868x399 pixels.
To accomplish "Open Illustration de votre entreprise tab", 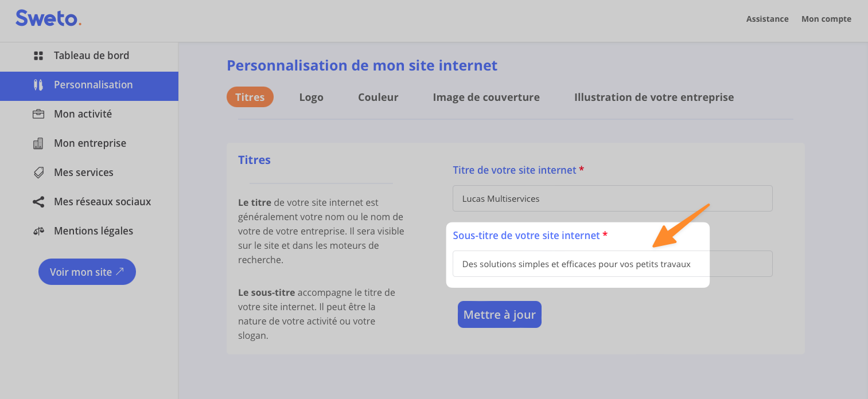I will 653,97.
